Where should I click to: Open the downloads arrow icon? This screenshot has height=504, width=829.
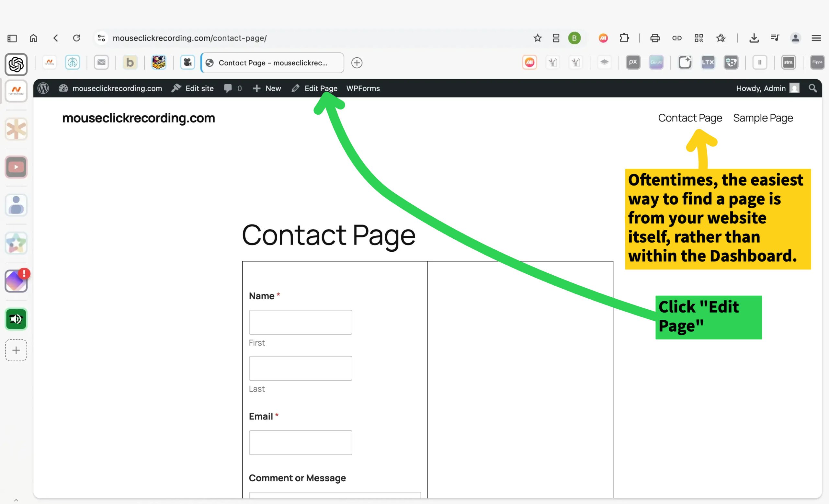754,38
